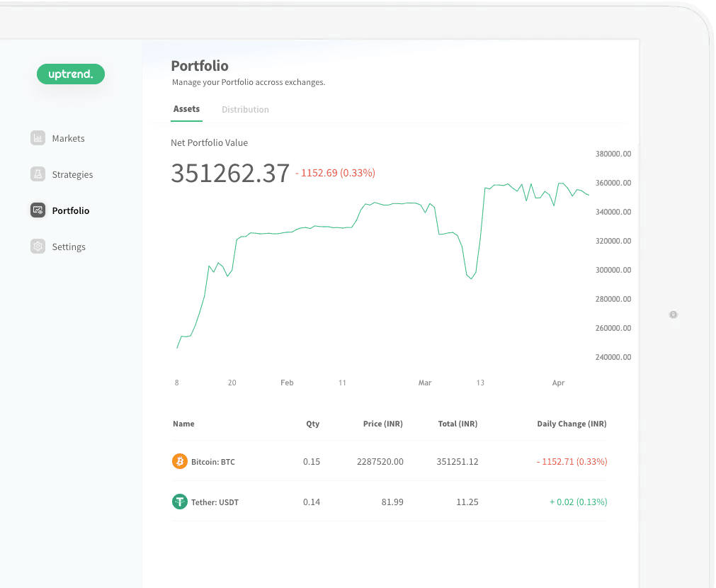Click the Settings gear icon
This screenshot has width=716, height=588.
pos(38,247)
